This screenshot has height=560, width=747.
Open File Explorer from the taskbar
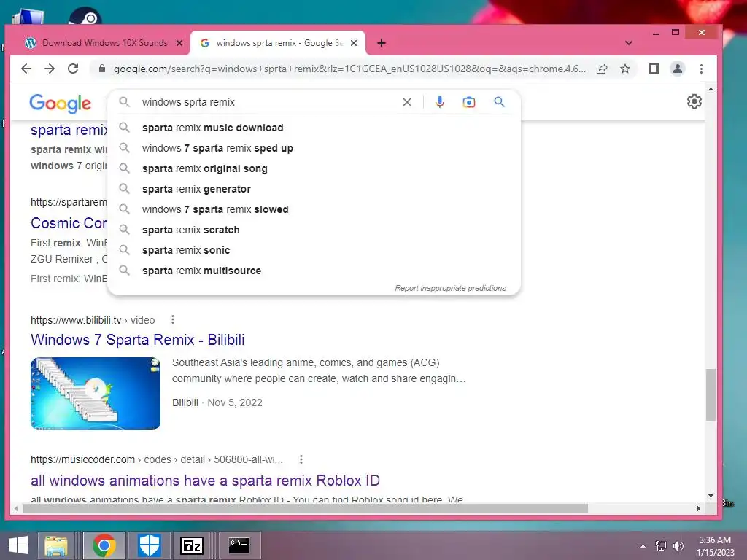56,545
